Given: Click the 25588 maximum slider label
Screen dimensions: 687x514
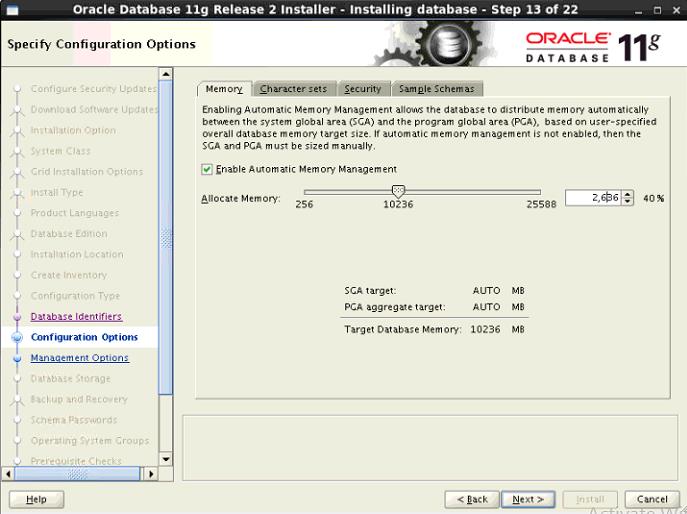Looking at the screenshot, I should 541,204.
